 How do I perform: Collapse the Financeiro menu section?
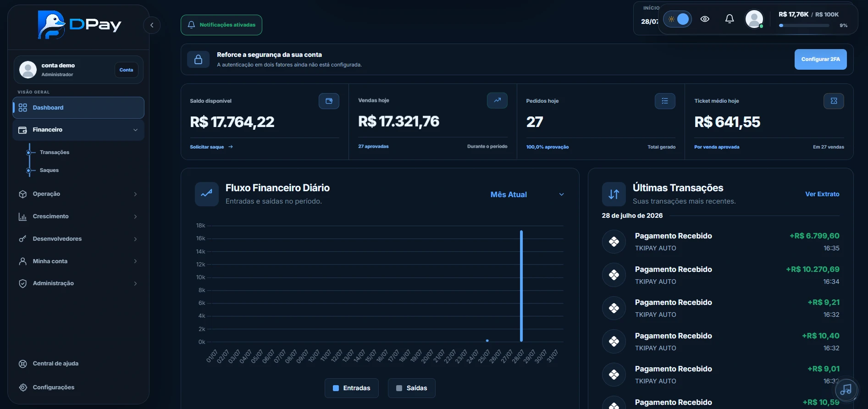78,130
